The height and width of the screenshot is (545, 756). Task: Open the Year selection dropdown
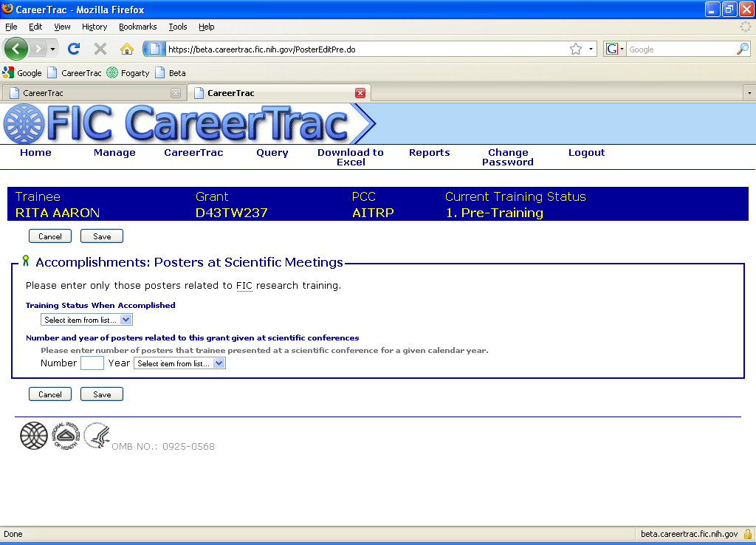[179, 363]
